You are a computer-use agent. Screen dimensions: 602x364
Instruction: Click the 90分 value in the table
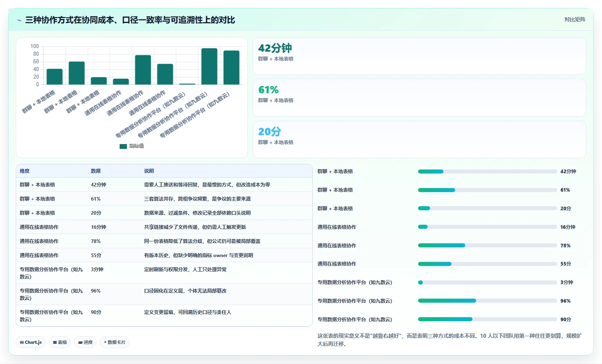96,312
